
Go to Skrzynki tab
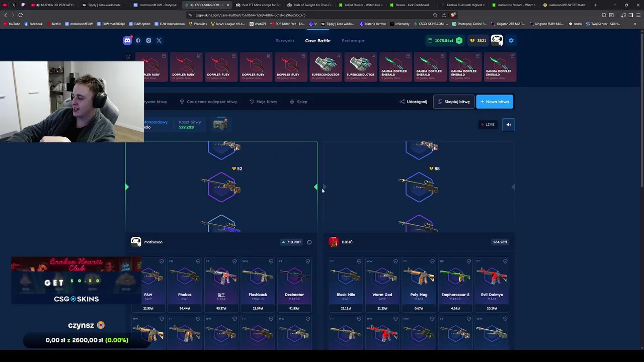[284, 40]
